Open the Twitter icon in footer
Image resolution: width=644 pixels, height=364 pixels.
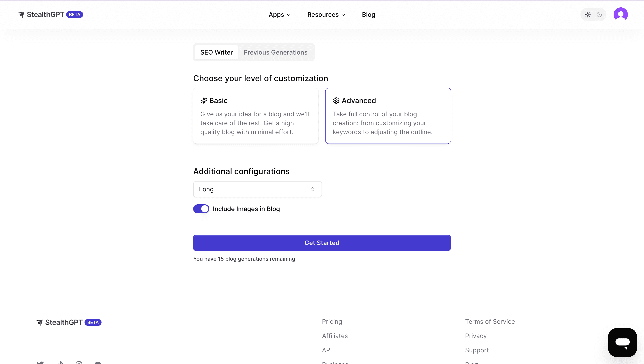40,362
